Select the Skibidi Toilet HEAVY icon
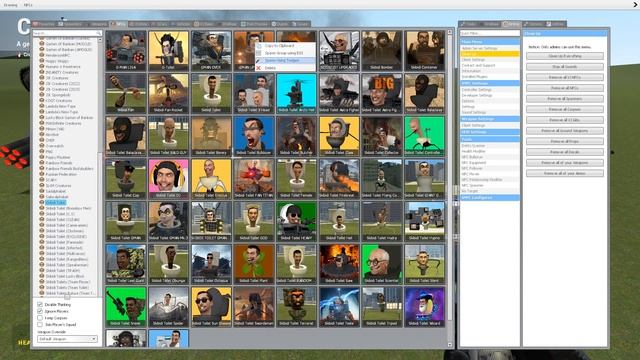The image size is (640, 360). [296, 221]
